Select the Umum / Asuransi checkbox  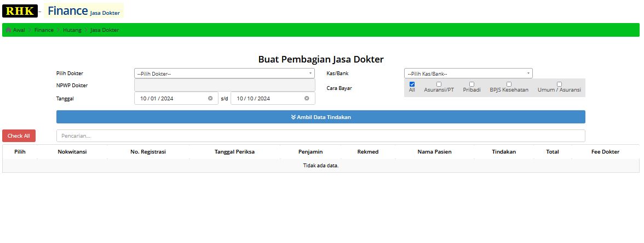[x=559, y=84]
